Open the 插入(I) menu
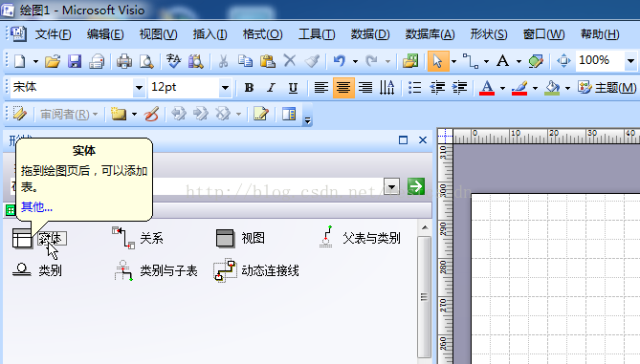Image resolution: width=640 pixels, height=364 pixels. click(210, 34)
